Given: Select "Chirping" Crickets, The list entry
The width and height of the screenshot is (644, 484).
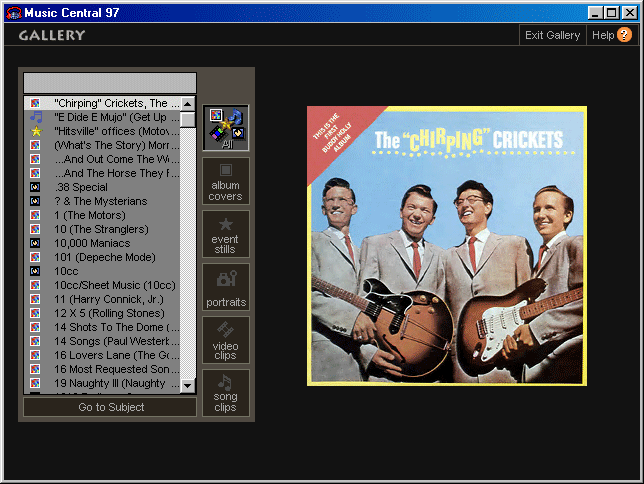Looking at the screenshot, I should coord(102,103).
